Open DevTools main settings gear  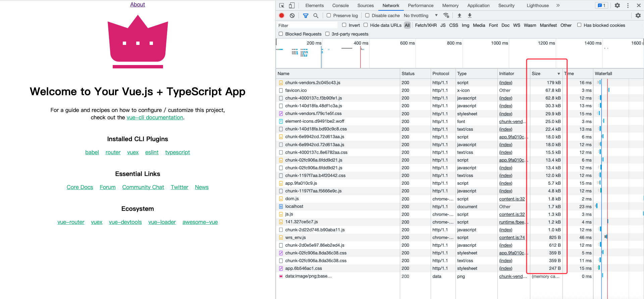point(617,5)
